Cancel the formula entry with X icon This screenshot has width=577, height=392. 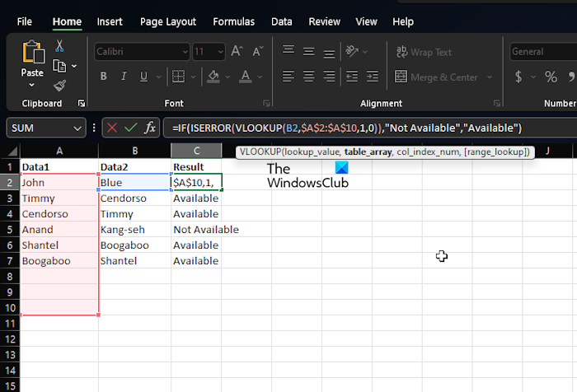click(112, 128)
